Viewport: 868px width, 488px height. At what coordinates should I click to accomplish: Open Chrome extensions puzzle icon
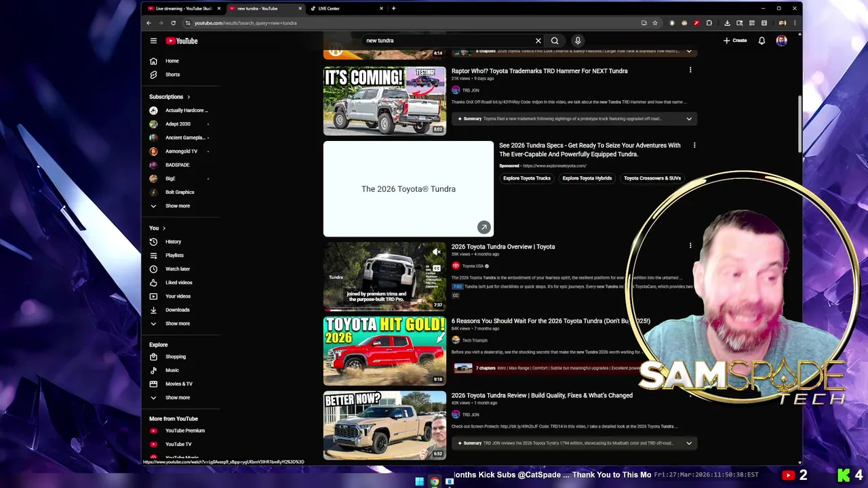pos(709,23)
